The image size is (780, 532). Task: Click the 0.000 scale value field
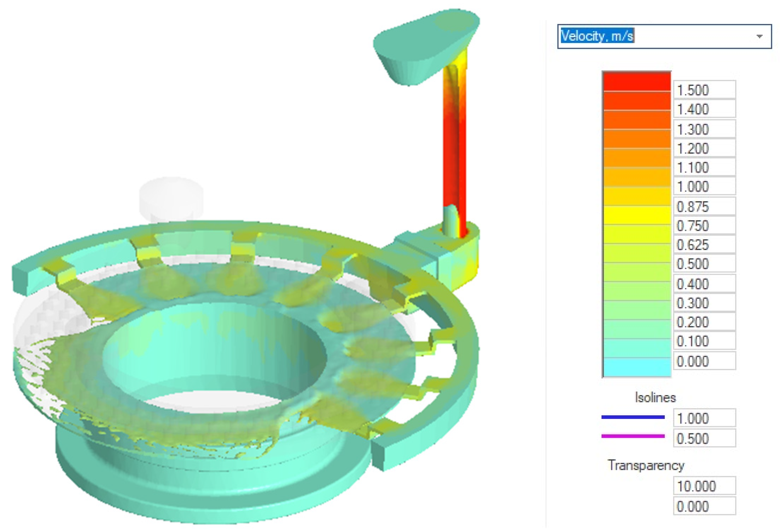pyautogui.click(x=704, y=361)
